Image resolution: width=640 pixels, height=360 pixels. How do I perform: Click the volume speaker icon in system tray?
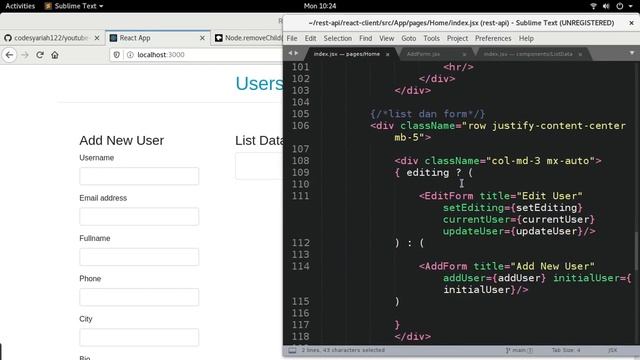(606, 6)
